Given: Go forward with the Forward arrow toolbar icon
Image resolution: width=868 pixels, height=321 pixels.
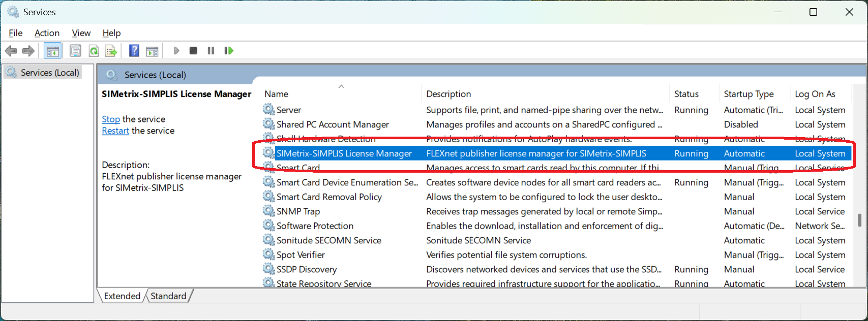Looking at the screenshot, I should (28, 51).
